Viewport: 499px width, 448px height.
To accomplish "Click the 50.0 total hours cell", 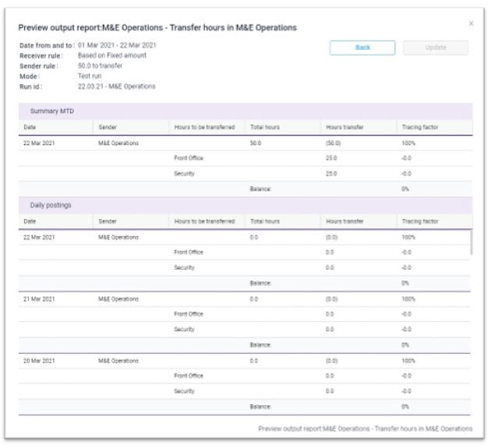I will [255, 143].
